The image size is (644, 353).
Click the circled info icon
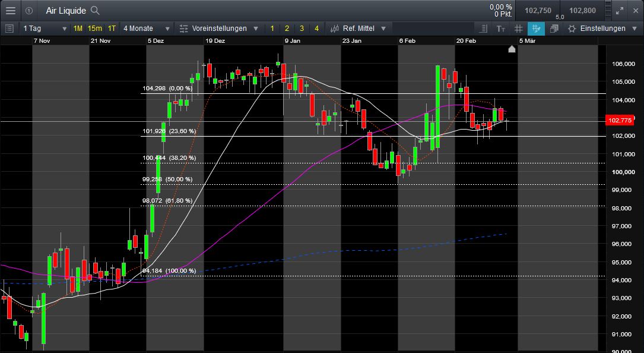29,11
